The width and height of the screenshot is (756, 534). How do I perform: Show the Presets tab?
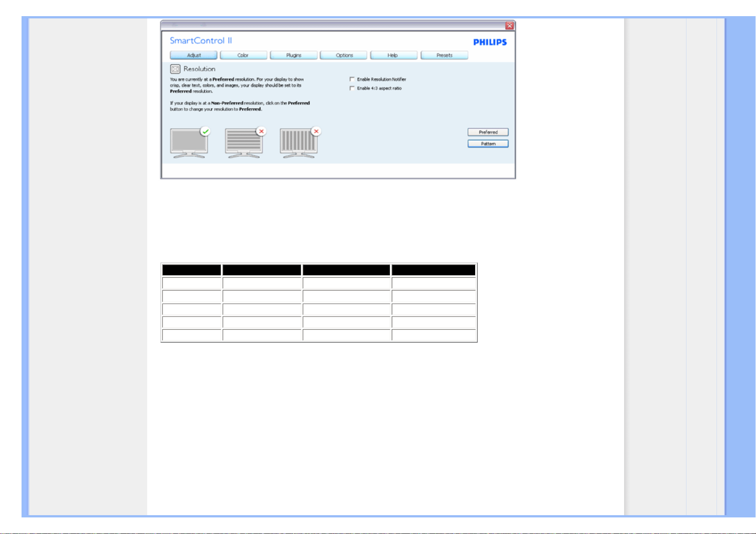pyautogui.click(x=445, y=55)
